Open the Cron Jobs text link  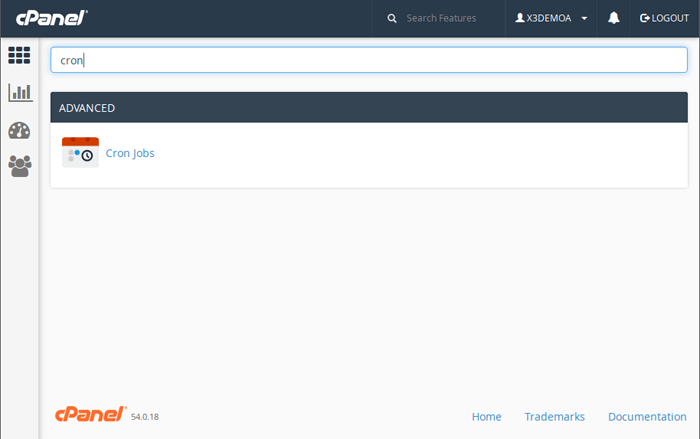130,153
